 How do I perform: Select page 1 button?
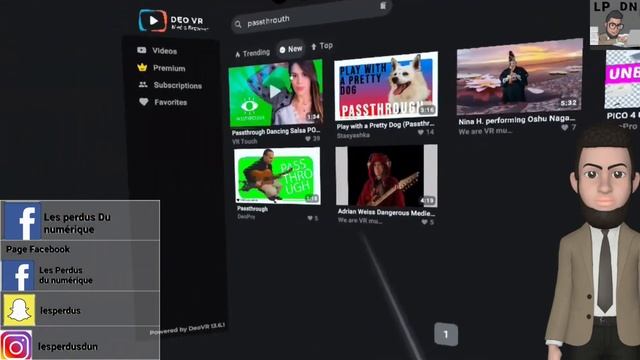click(x=446, y=334)
